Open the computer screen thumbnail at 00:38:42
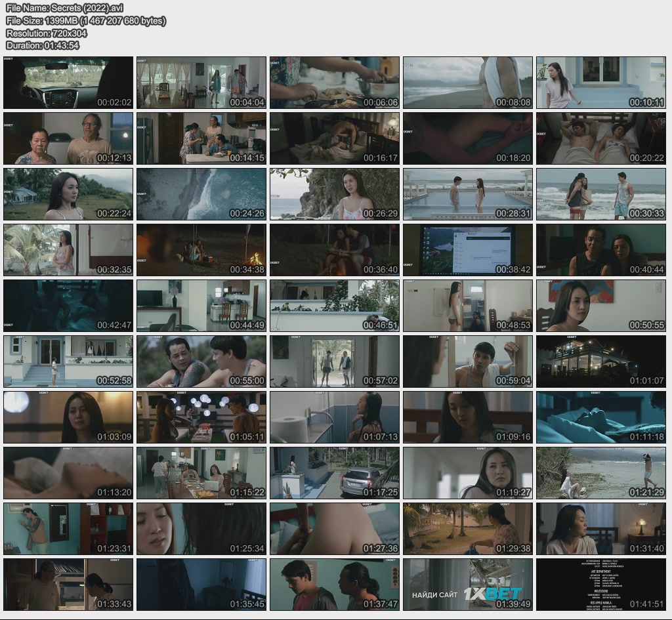 467,250
